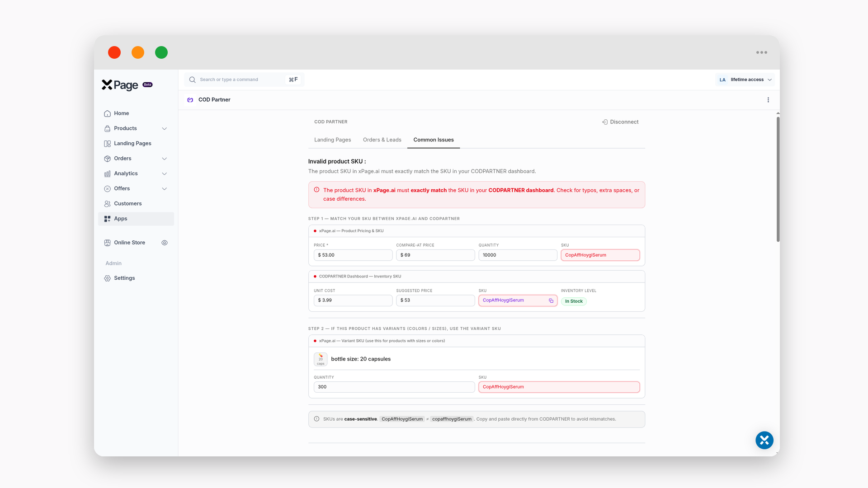This screenshot has height=488, width=868.
Task: Click the variant Quantity field showing 300
Action: (x=394, y=387)
